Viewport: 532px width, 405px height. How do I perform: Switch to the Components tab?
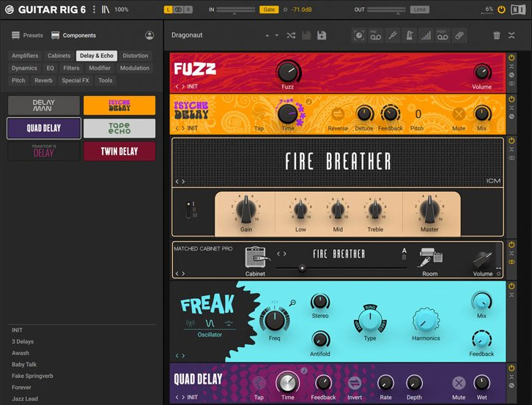point(73,35)
